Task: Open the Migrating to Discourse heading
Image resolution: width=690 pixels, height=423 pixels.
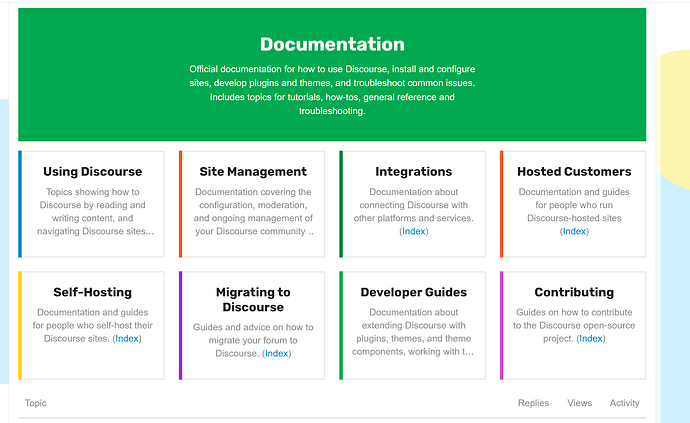Action: coord(253,299)
